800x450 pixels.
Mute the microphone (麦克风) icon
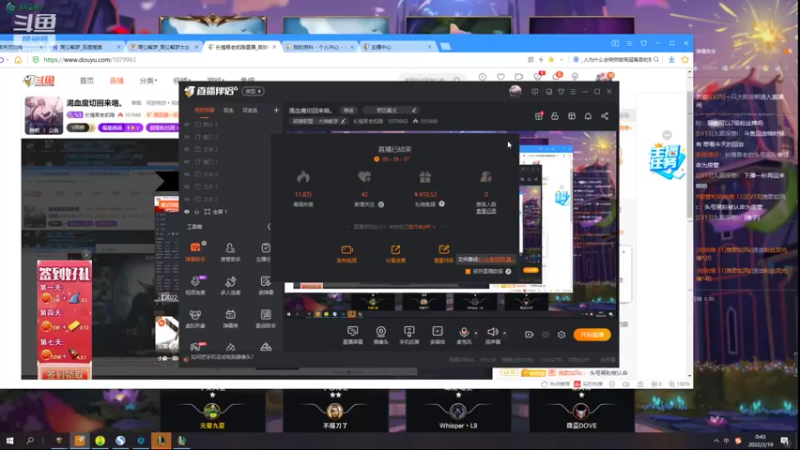(464, 332)
